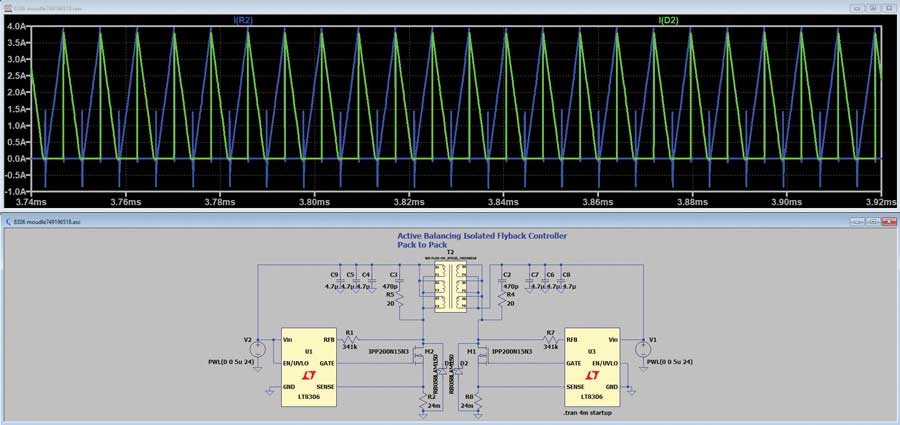Image resolution: width=900 pixels, height=425 pixels.
Task: Select resistor R7 near U3's RFB pin
Action: click(x=549, y=341)
